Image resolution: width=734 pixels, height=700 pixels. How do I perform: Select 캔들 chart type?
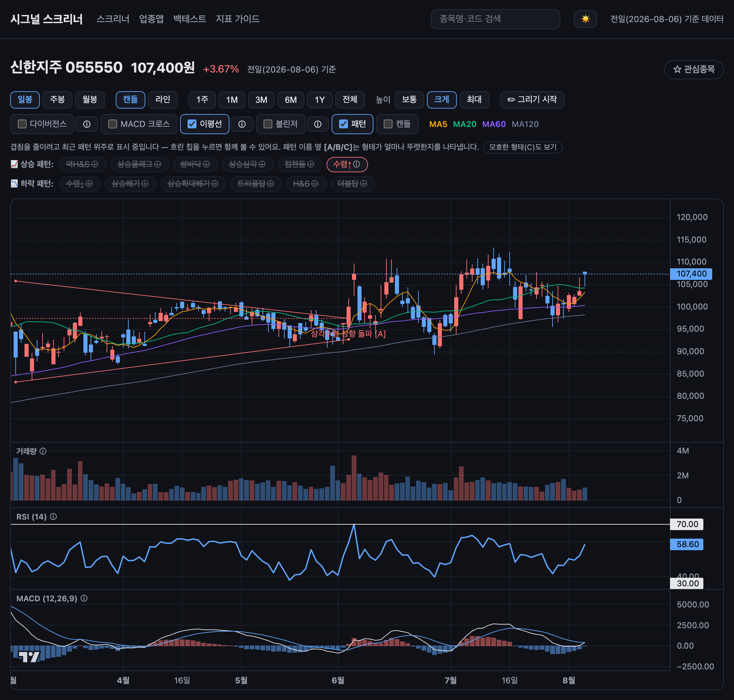[x=130, y=100]
